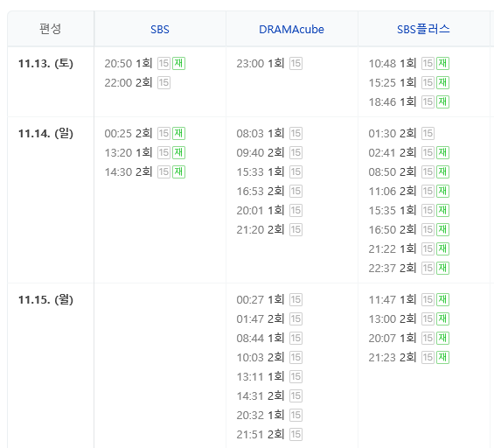Click 재 rerun badge on SBS플러스 11:47
494x448 pixels.
click(442, 299)
